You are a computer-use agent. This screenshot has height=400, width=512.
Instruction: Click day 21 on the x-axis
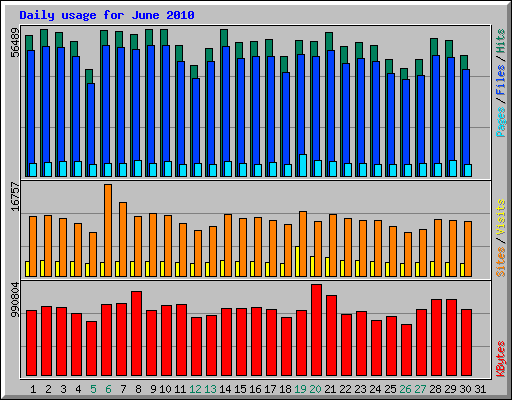[x=330, y=389]
